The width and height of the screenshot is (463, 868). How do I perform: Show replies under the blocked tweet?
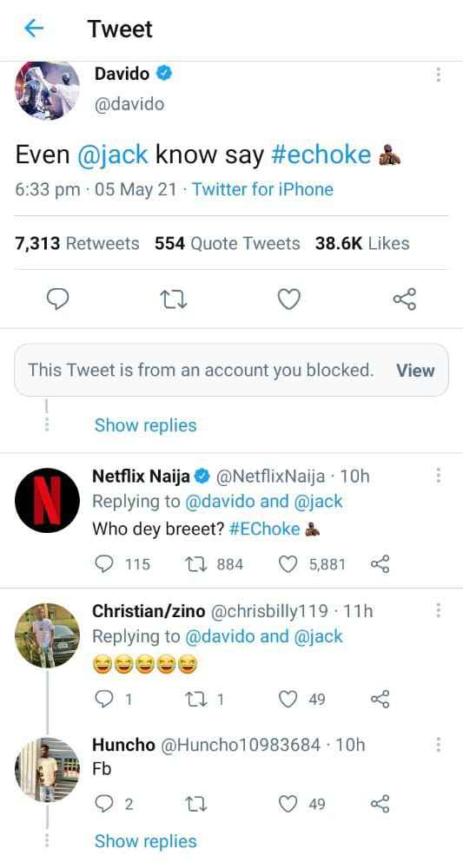coord(146,425)
